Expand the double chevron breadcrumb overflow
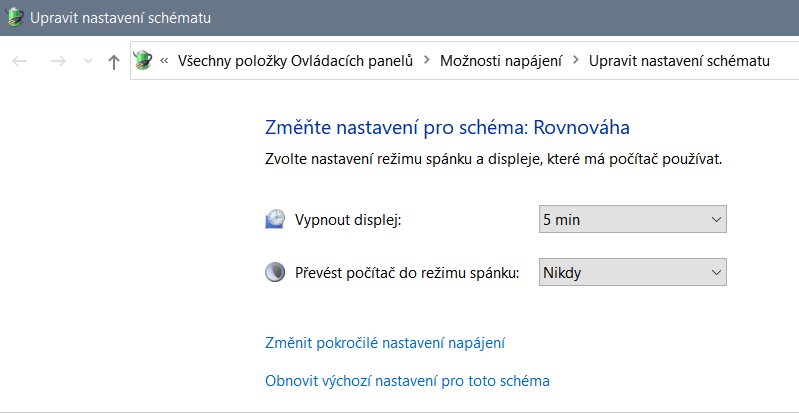 [x=164, y=61]
